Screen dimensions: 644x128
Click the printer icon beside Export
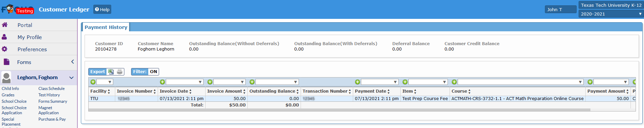tap(120, 72)
